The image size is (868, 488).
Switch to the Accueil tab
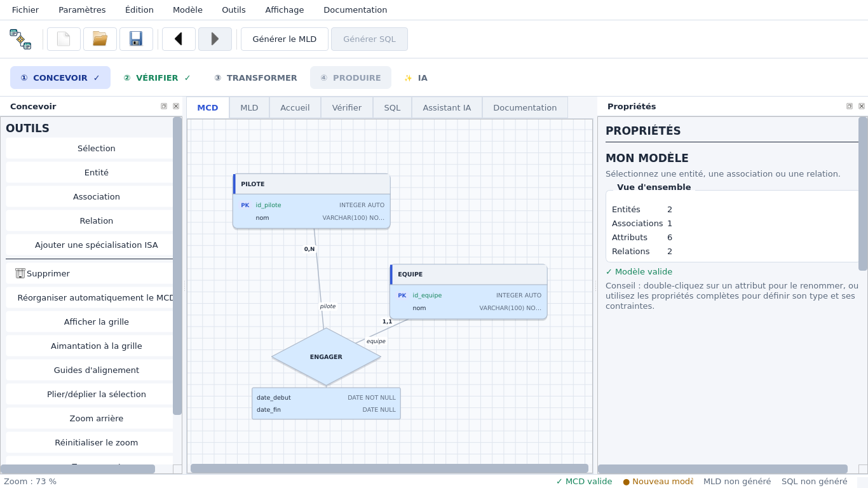(295, 107)
